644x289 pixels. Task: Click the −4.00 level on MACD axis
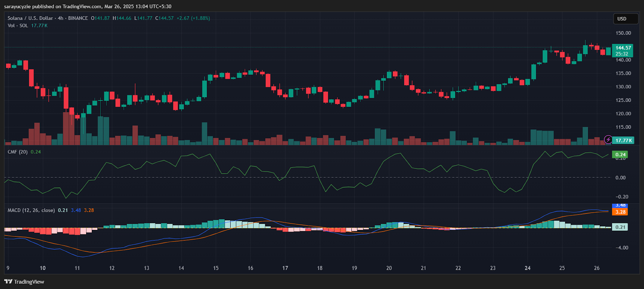(621, 248)
